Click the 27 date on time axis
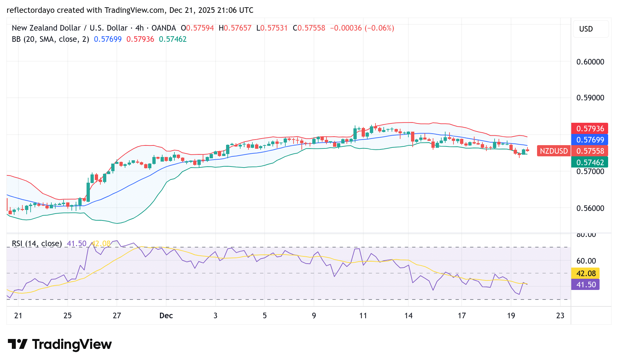Viewport: 618px width, 364px height. pyautogui.click(x=117, y=316)
